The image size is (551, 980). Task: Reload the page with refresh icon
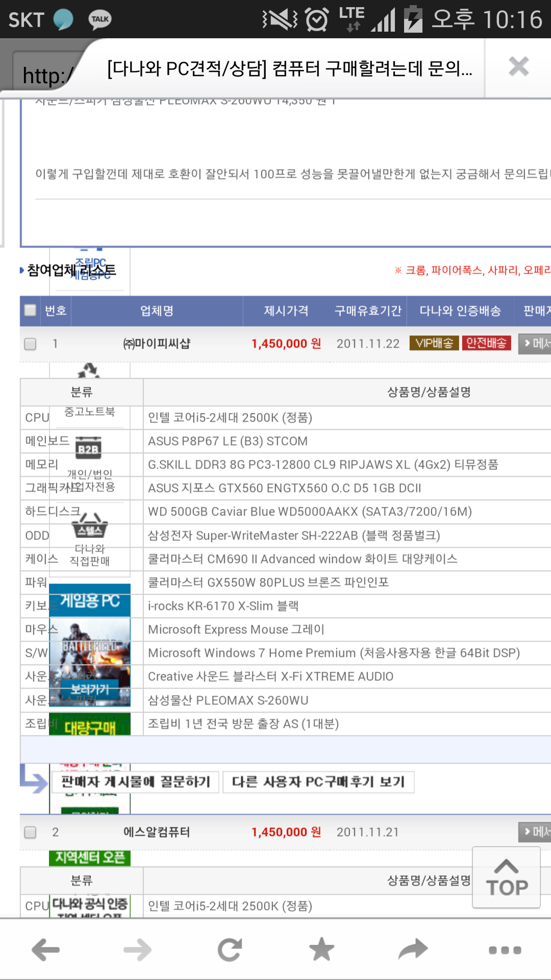click(230, 950)
